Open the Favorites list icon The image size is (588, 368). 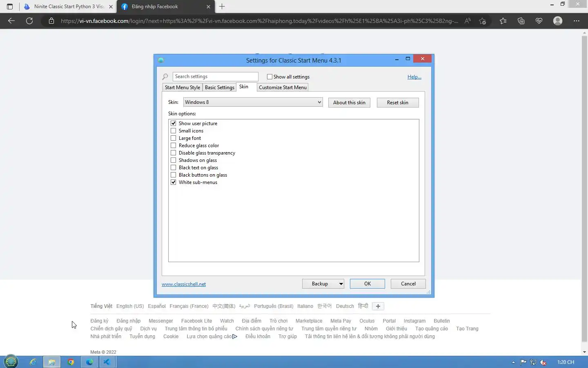pos(503,21)
